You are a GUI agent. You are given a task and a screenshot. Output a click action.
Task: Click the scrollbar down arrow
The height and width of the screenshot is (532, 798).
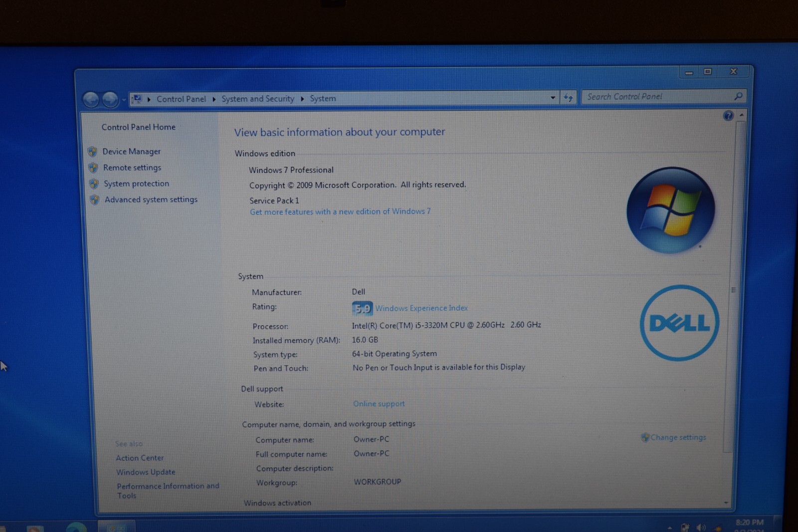tap(726, 503)
